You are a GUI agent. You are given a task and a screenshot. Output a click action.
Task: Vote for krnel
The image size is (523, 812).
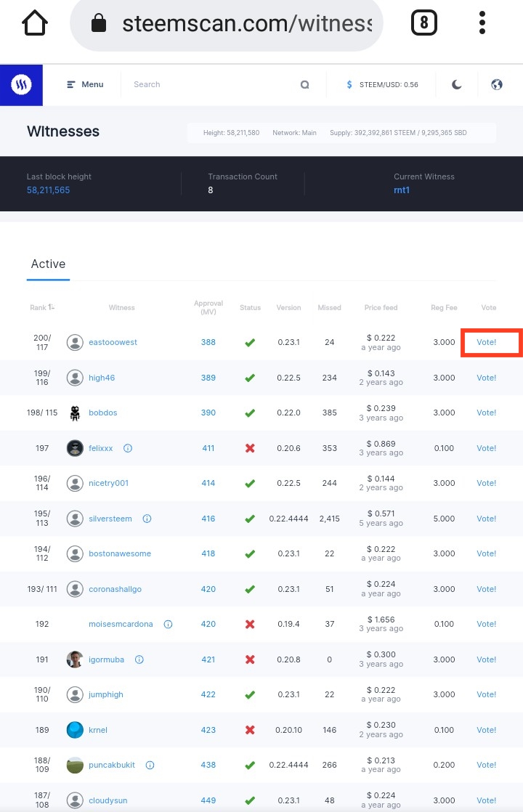point(486,730)
